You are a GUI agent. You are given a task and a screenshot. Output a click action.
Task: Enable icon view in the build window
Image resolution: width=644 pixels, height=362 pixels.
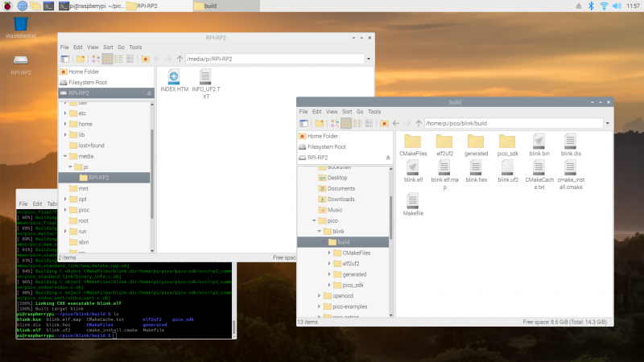[x=346, y=123]
